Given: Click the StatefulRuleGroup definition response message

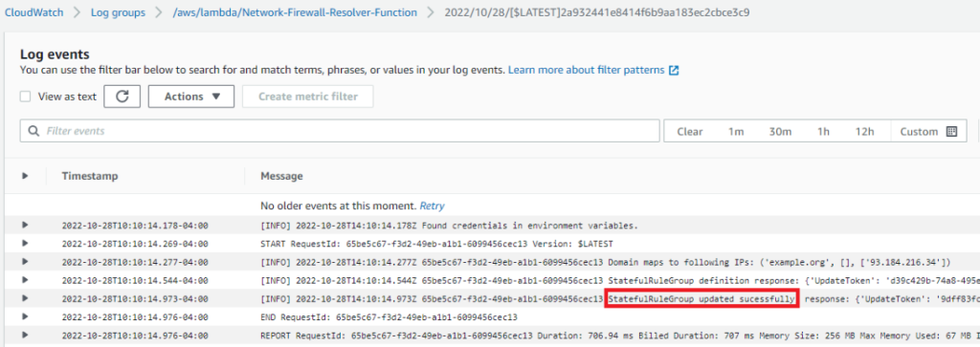Looking at the screenshot, I should (x=619, y=281).
